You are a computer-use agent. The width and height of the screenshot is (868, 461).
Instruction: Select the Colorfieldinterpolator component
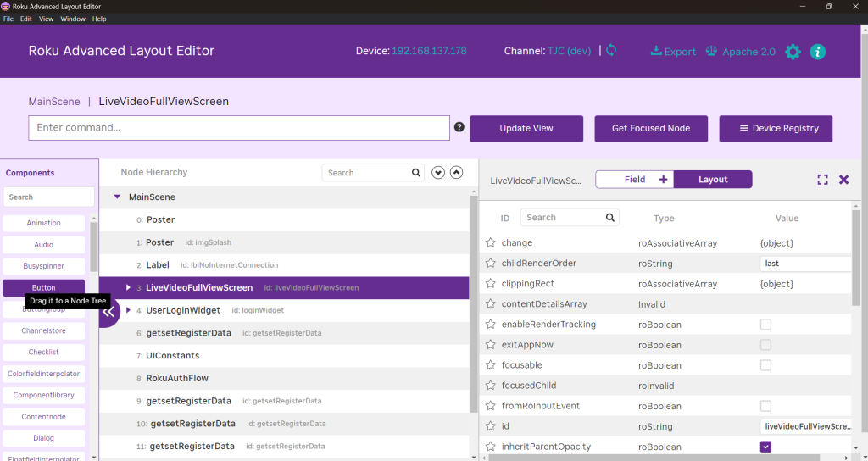[x=44, y=374]
